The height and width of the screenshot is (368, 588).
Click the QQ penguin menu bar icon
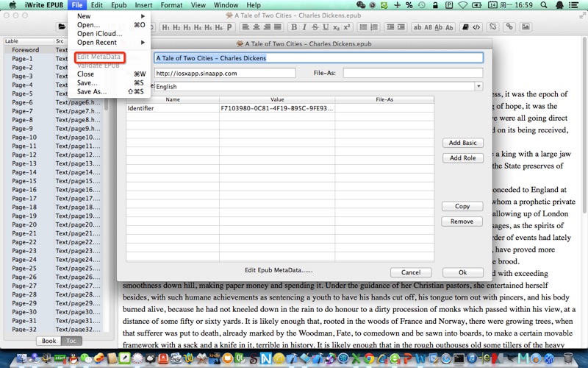point(559,5)
